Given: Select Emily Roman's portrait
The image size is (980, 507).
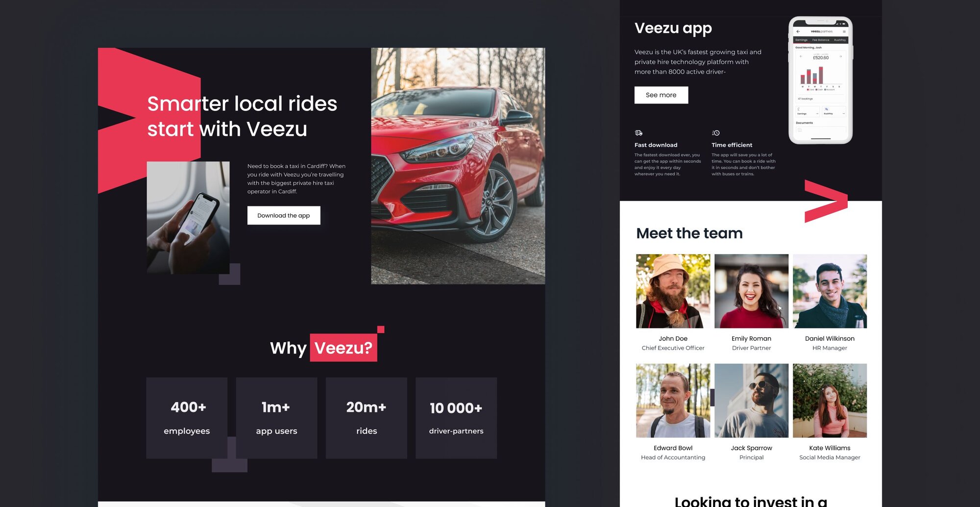Looking at the screenshot, I should coord(751,291).
